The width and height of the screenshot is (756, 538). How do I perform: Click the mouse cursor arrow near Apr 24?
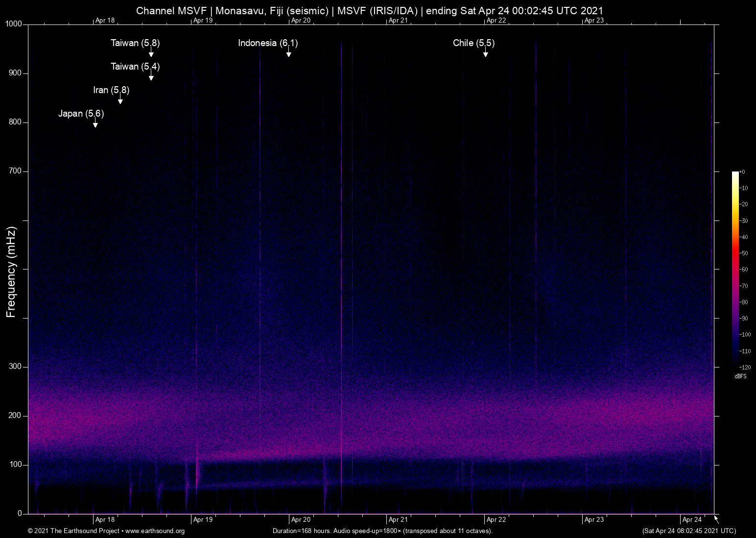716,519
